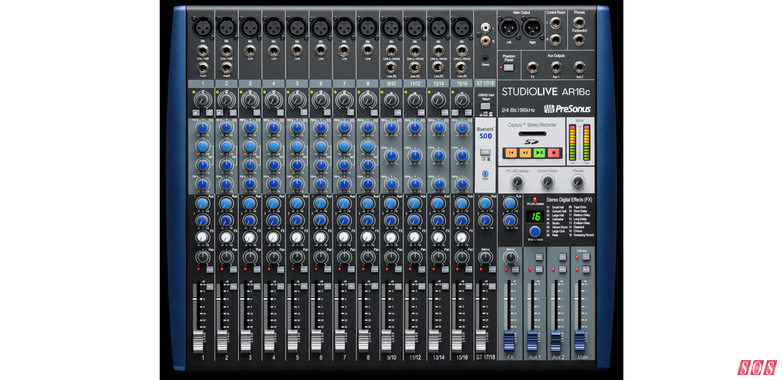Screen dimensions: 783x380
Task: Click the channel 2 Insert jack
Action: (x=226, y=68)
